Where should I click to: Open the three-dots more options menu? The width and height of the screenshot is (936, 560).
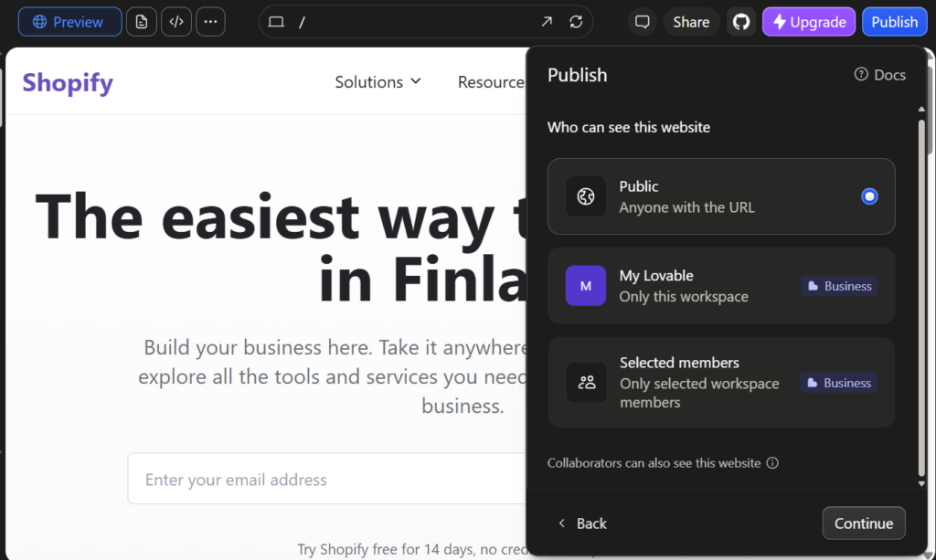coord(211,22)
